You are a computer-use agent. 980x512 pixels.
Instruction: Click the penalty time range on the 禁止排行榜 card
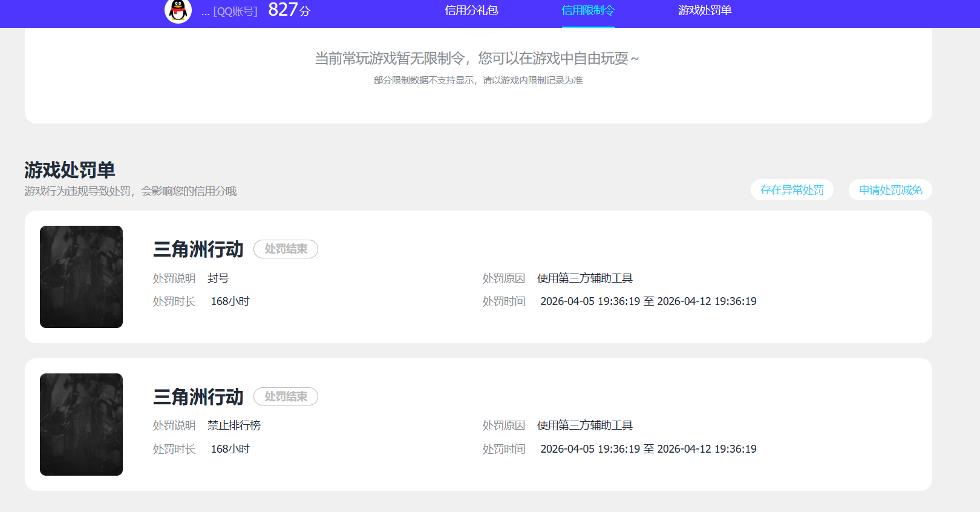pyautogui.click(x=648, y=449)
